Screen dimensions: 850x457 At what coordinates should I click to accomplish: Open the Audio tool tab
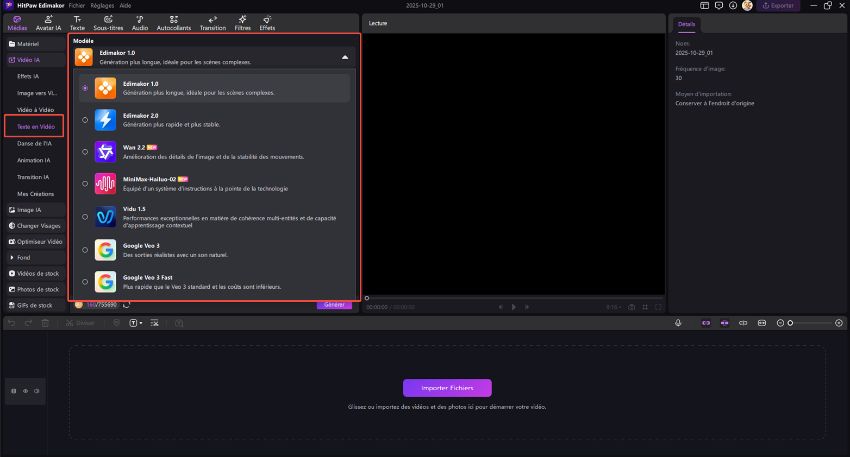pos(140,23)
